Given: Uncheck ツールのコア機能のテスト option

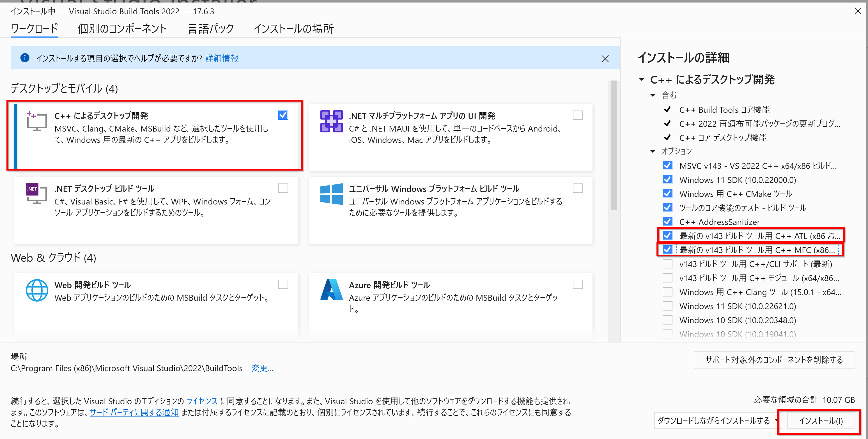Looking at the screenshot, I should (667, 208).
